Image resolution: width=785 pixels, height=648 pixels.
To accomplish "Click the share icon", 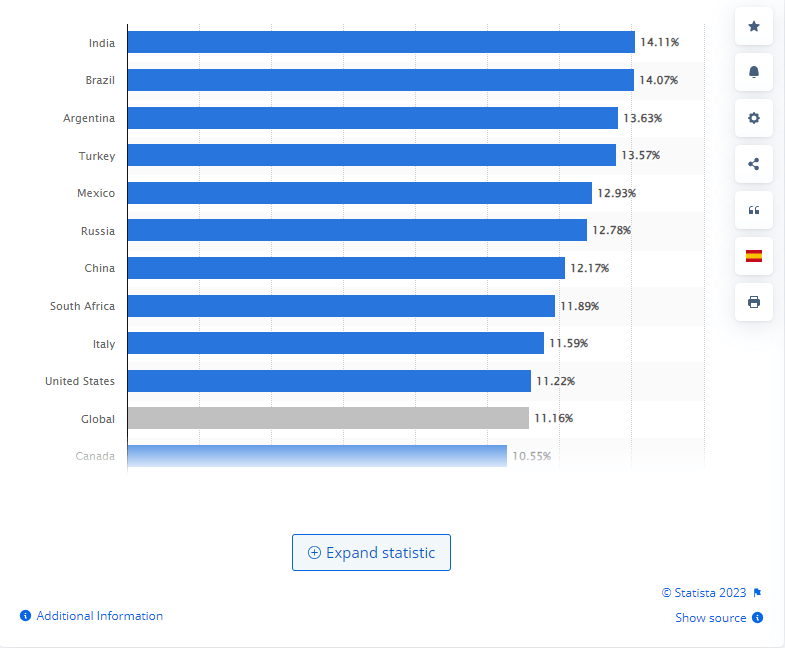I will (x=754, y=164).
